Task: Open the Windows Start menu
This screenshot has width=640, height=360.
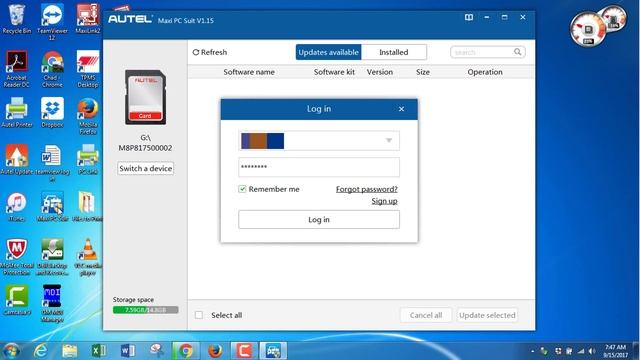Action: (x=11, y=351)
